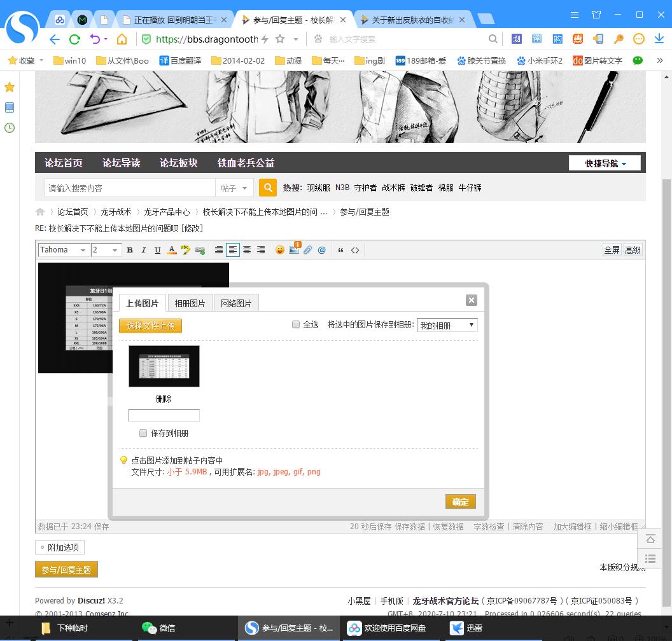Confirm with the 确定 button

click(x=460, y=502)
